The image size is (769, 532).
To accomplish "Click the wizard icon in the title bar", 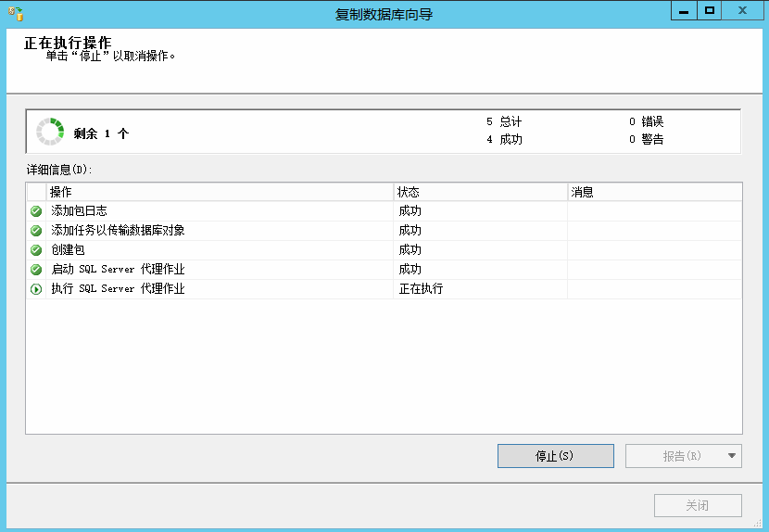I will 15,13.
